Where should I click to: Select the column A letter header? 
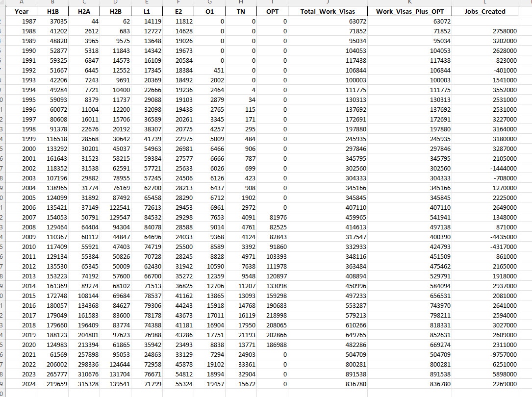click(21, 2)
